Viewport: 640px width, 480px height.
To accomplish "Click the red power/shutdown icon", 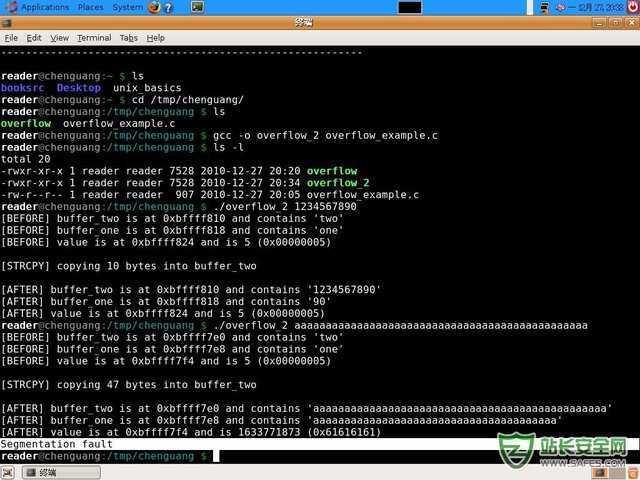I will (x=633, y=7).
